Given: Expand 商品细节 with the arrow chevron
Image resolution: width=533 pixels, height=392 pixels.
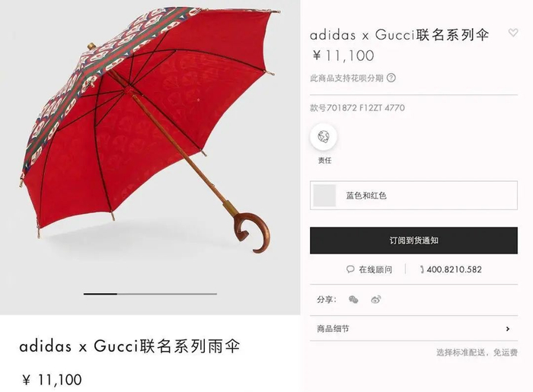Looking at the screenshot, I should tap(508, 329).
